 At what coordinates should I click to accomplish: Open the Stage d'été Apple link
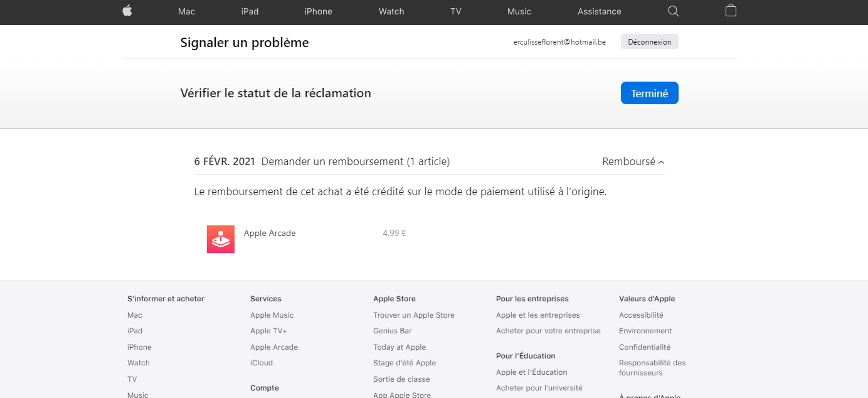(x=405, y=363)
